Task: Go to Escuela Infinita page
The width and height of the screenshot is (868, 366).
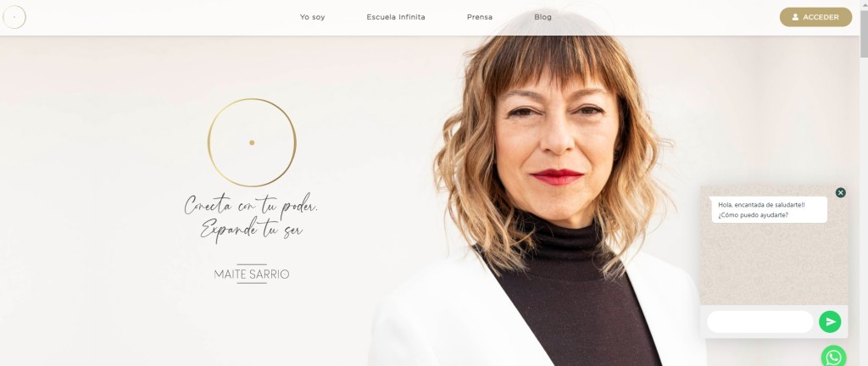Action: click(396, 17)
